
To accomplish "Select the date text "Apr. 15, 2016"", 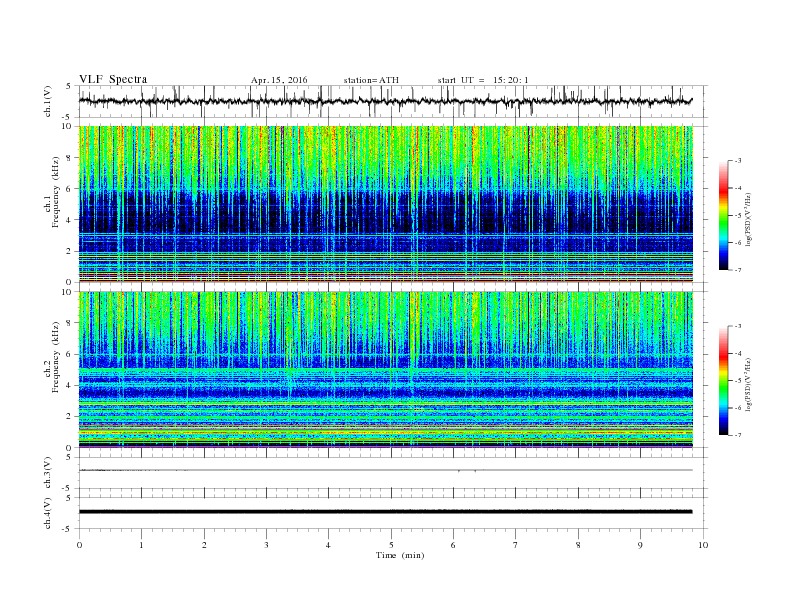I will [279, 80].
